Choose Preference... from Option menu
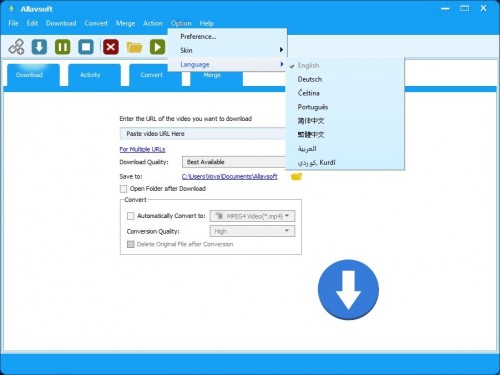500x375 pixels. pyautogui.click(x=227, y=37)
